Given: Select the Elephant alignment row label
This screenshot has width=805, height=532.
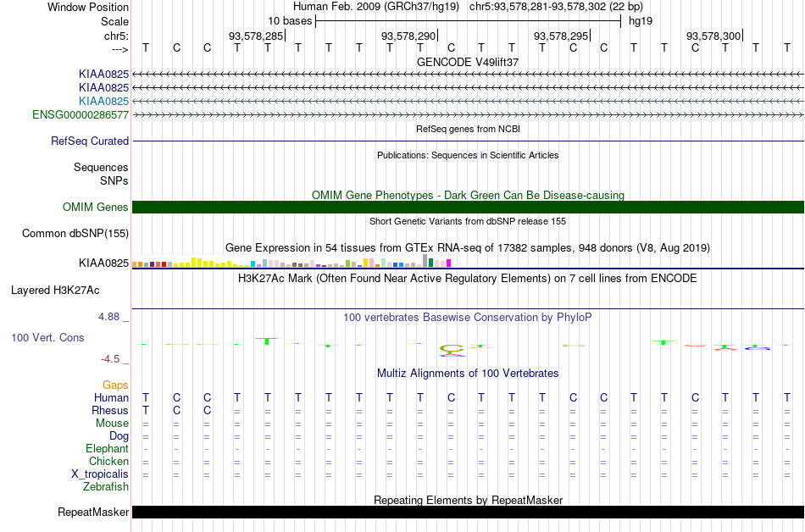Looking at the screenshot, I should click(x=108, y=448).
